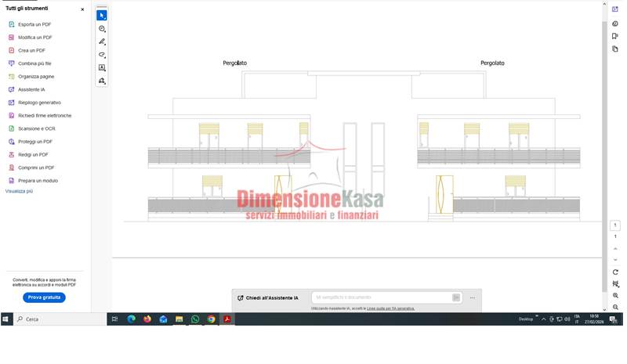The image size is (627, 364).
Task: Open Combina più file tool
Action: tap(34, 63)
